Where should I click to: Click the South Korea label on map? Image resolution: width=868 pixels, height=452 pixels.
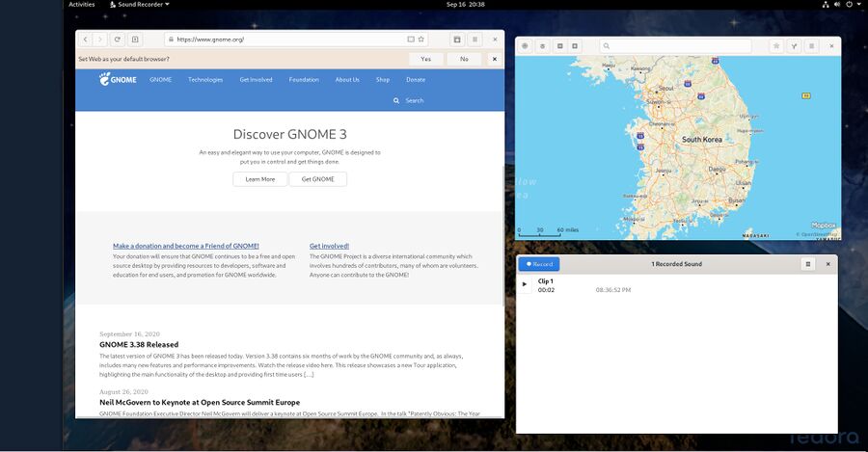[x=702, y=140]
